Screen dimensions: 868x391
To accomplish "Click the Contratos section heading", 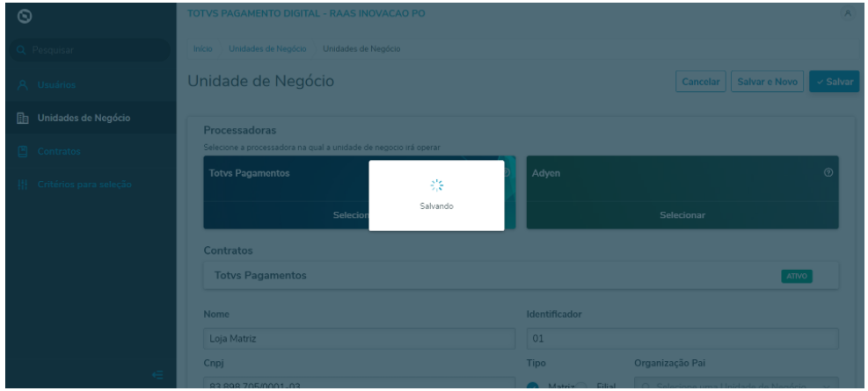I will point(228,250).
